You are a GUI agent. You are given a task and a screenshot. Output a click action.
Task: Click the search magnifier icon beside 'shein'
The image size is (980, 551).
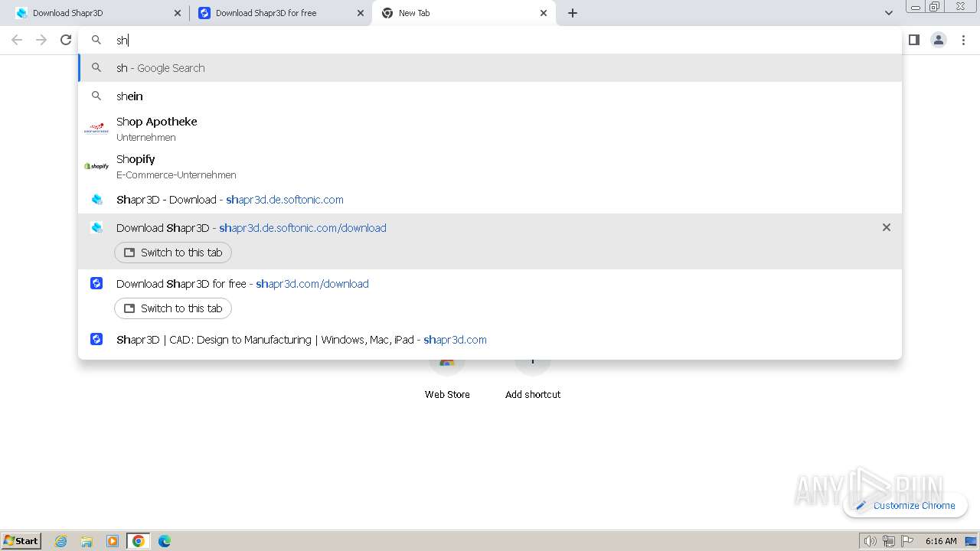click(x=96, y=96)
